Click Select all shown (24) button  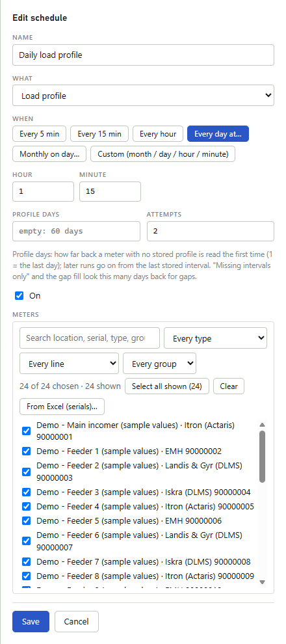(x=167, y=386)
